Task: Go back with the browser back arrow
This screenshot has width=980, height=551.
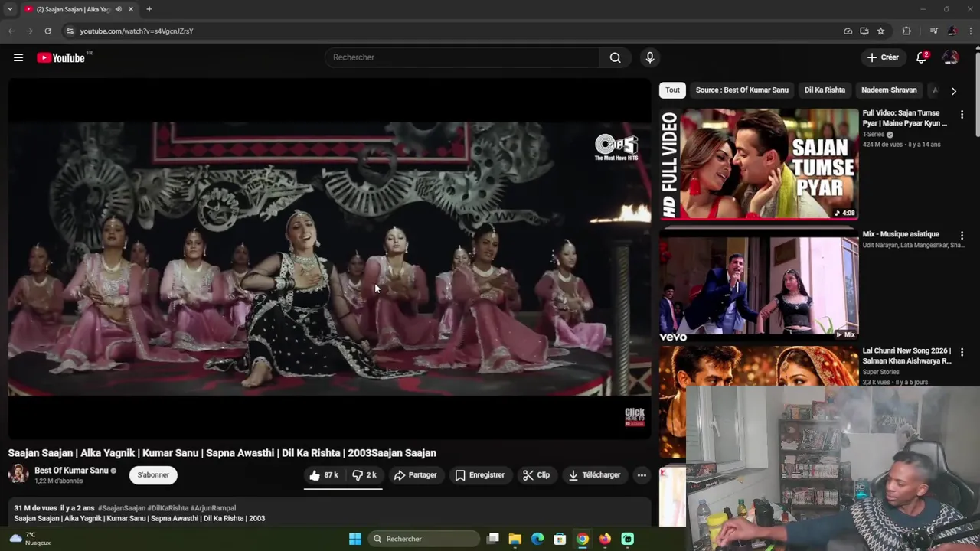Action: [11, 31]
